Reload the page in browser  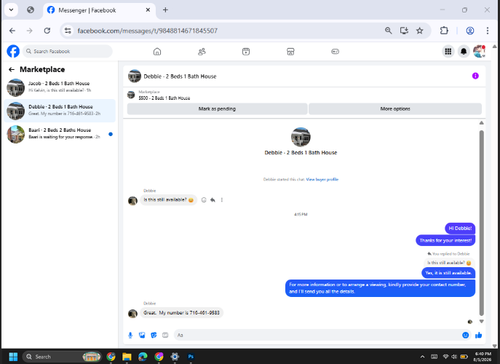coord(47,31)
